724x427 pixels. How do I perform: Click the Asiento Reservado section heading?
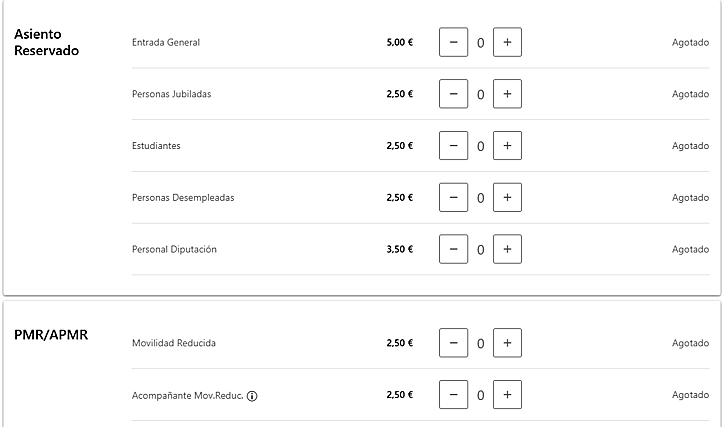46,42
